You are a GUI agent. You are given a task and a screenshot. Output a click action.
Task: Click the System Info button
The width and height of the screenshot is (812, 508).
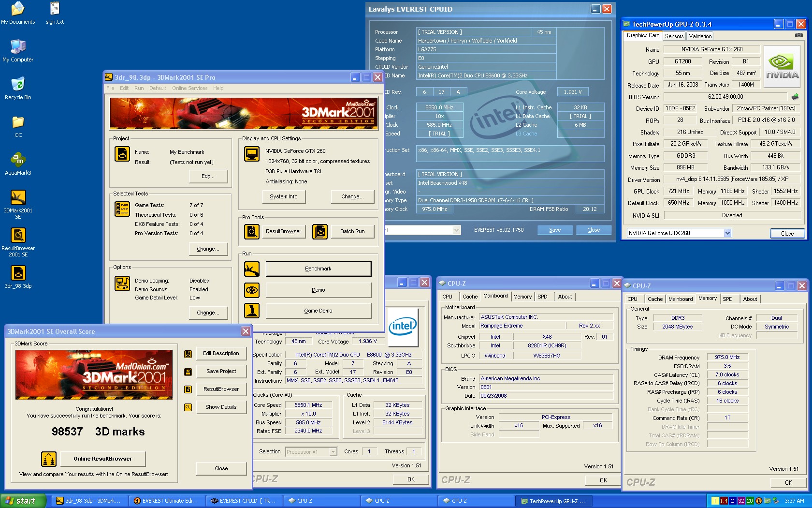283,197
